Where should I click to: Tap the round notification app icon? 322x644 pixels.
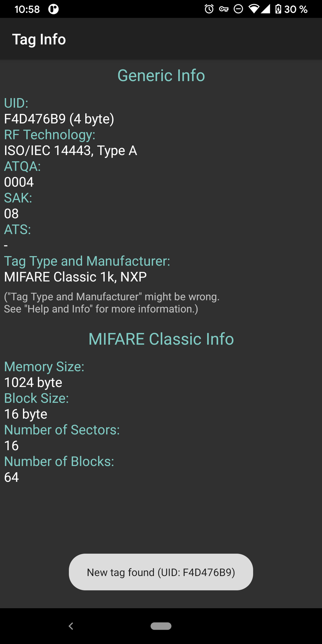54,9
